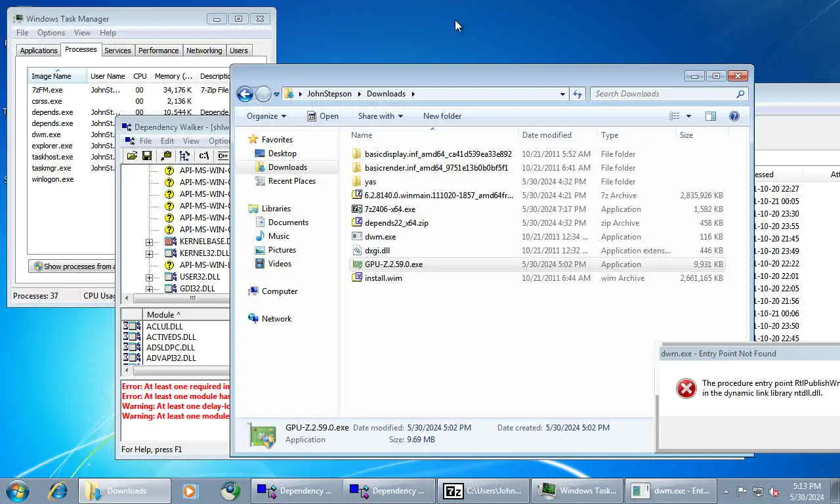Switch to Networking tab in Task Manager
Viewport: 840px width, 504px height.
pos(204,51)
